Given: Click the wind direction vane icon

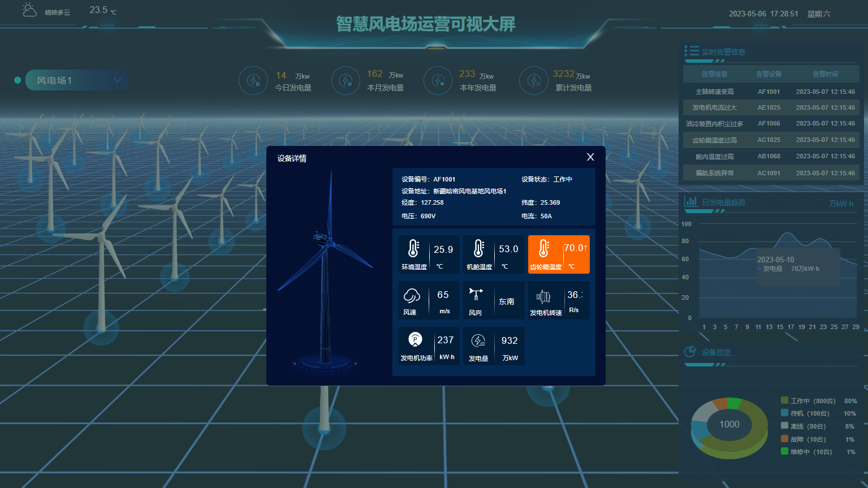Looking at the screenshot, I should tap(476, 294).
